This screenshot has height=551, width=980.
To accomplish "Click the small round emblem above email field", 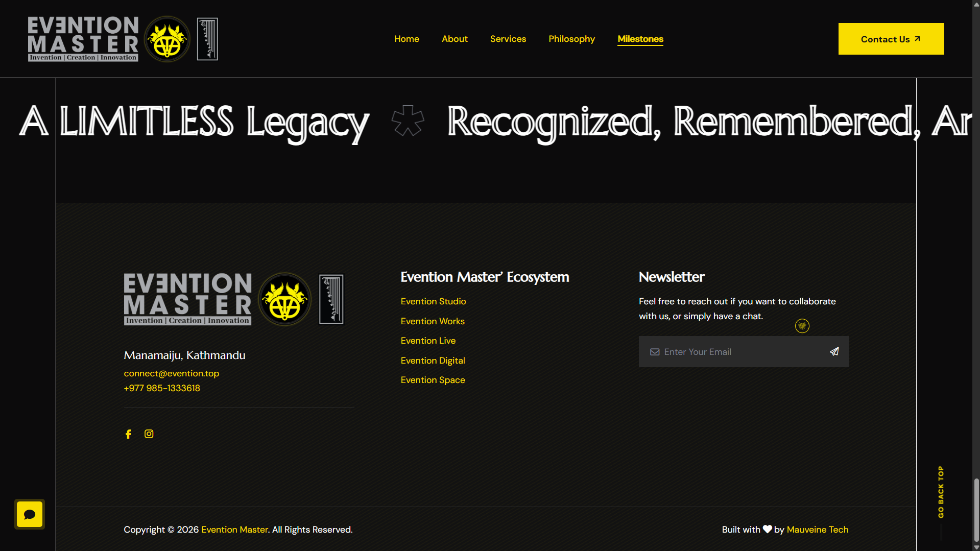I will (x=802, y=326).
